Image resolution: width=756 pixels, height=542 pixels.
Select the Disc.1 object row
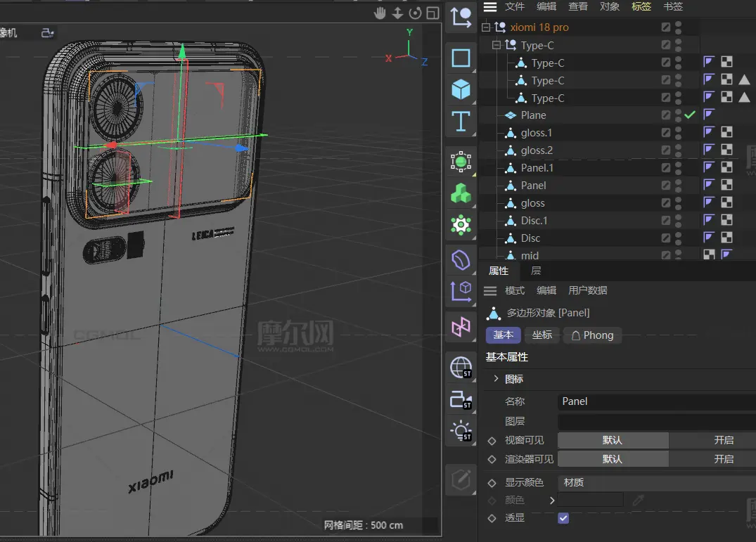click(x=534, y=221)
